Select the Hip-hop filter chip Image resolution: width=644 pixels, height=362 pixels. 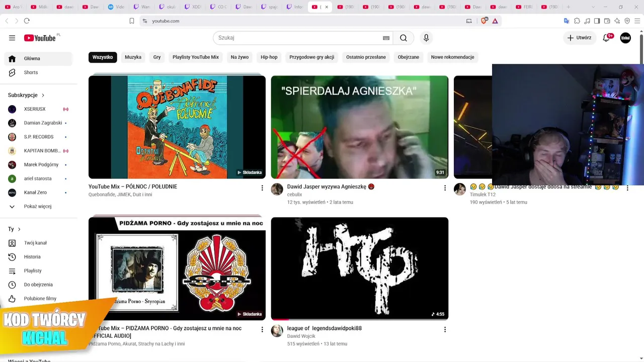pos(269,57)
